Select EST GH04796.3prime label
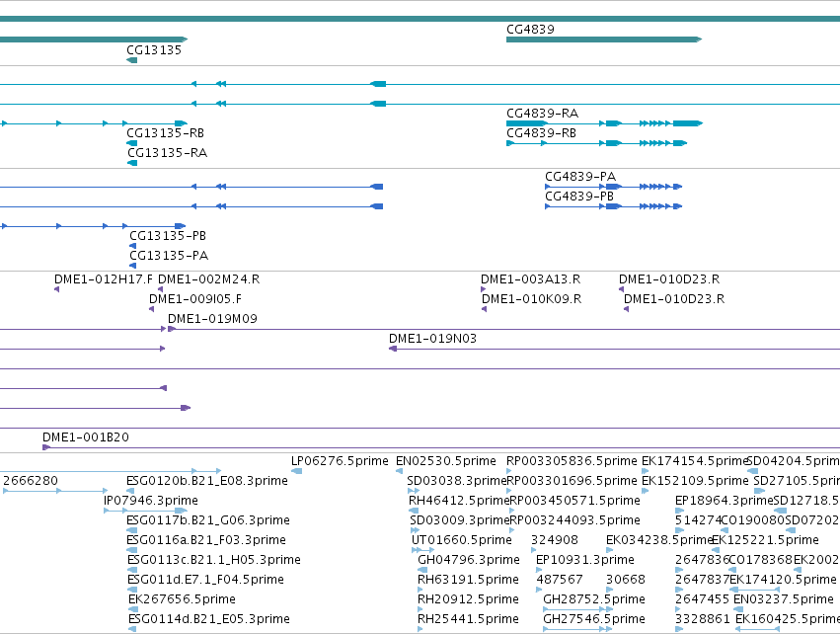Viewport: 840px width, 634px height. [x=468, y=560]
